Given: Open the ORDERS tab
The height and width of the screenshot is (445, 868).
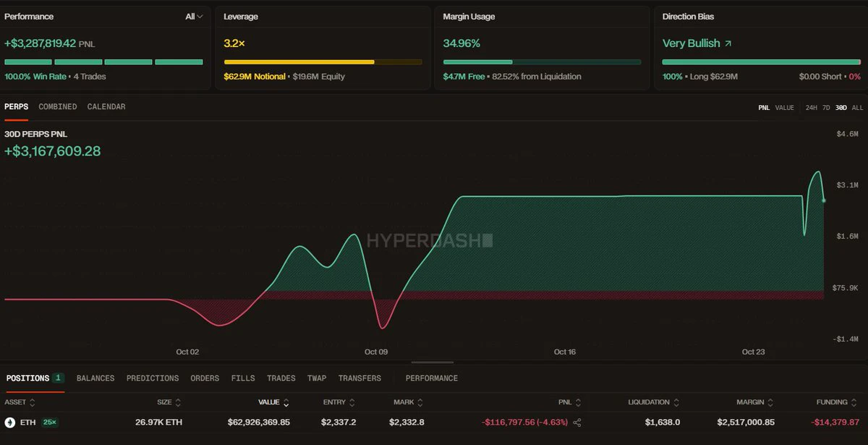Looking at the screenshot, I should click(x=205, y=378).
